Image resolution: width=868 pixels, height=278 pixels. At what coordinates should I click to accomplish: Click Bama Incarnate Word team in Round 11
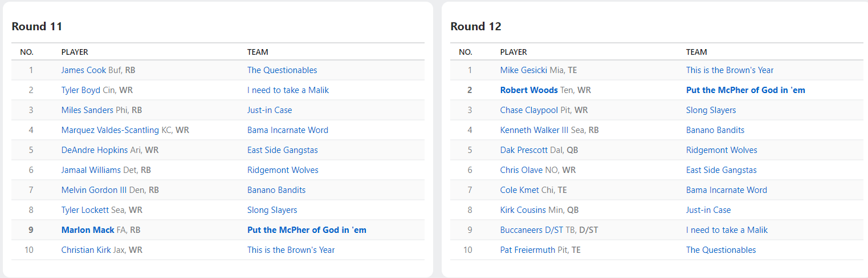click(288, 130)
